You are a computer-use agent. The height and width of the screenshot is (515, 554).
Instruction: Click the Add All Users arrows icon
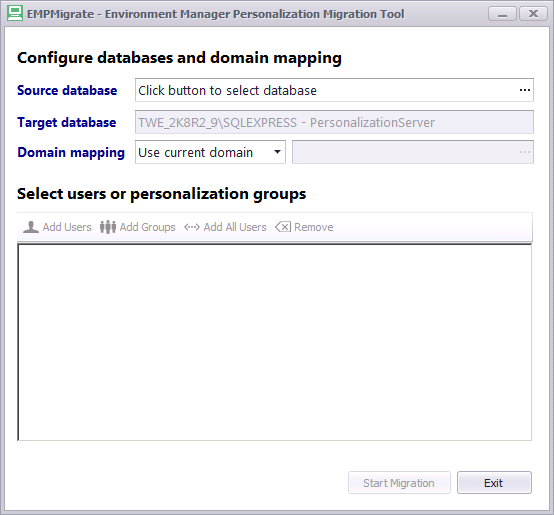pos(192,227)
